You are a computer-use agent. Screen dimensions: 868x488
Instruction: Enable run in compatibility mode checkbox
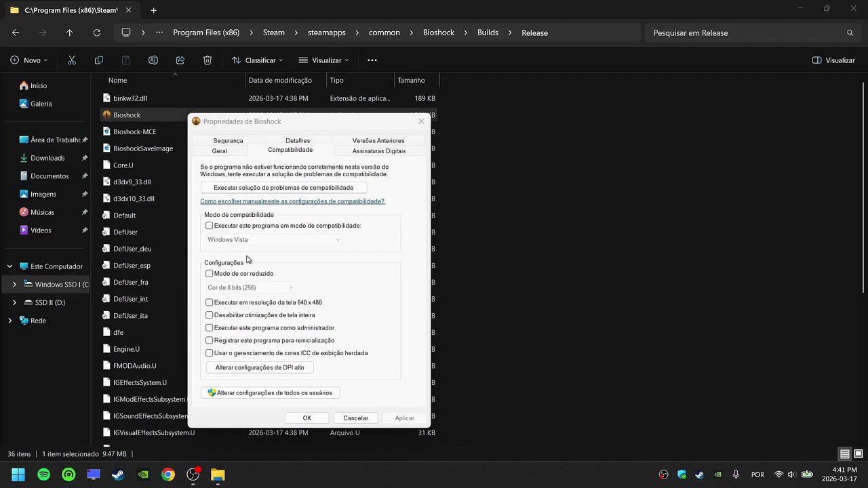pos(209,226)
